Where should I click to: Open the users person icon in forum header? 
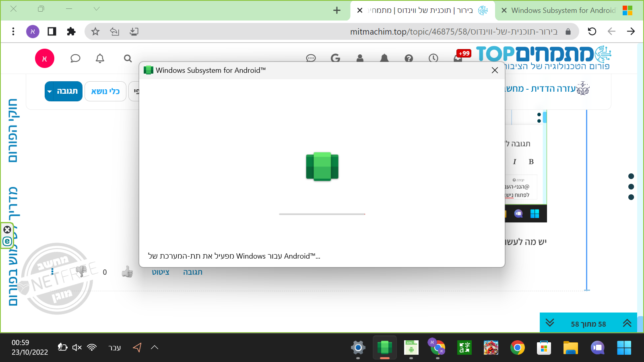[x=360, y=58]
